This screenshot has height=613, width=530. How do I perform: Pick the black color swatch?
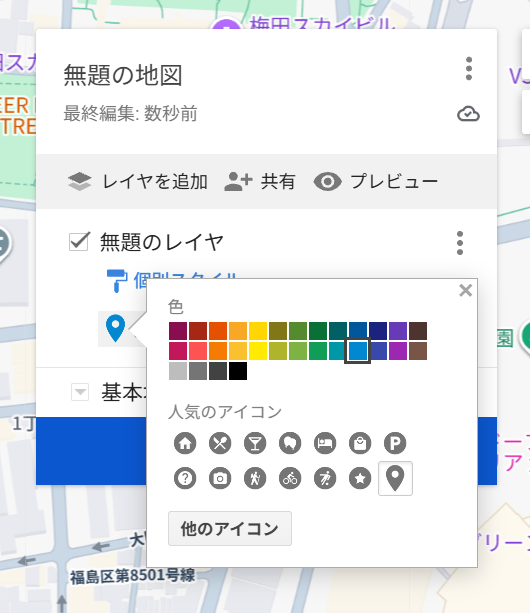[x=238, y=371]
